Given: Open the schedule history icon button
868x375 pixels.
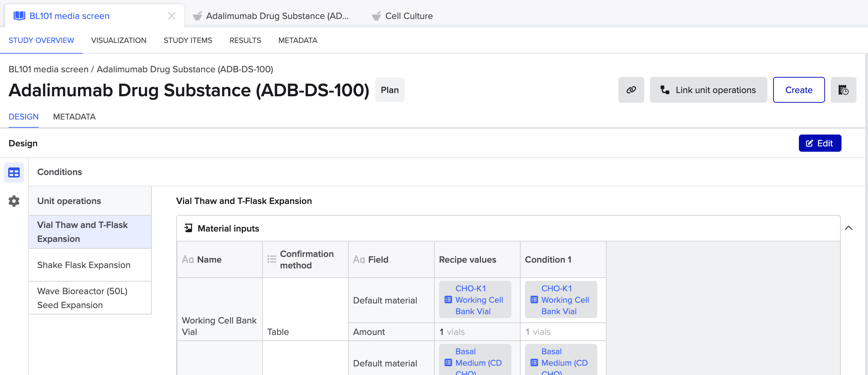Looking at the screenshot, I should click(x=843, y=90).
